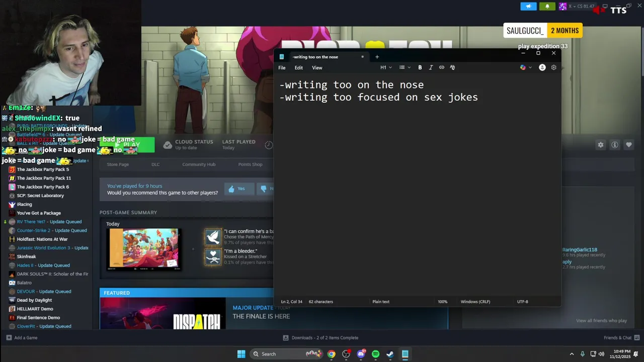
Task: Click 'Ln 2, Col 34' in status bar
Action: point(291,302)
